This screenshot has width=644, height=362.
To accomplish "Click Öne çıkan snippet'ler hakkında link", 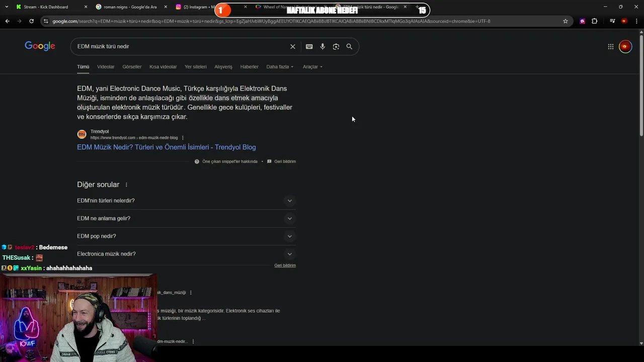I will click(x=229, y=161).
